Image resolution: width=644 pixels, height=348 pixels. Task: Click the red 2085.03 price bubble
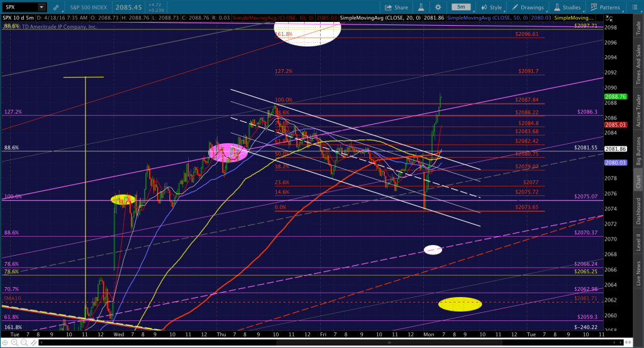615,125
